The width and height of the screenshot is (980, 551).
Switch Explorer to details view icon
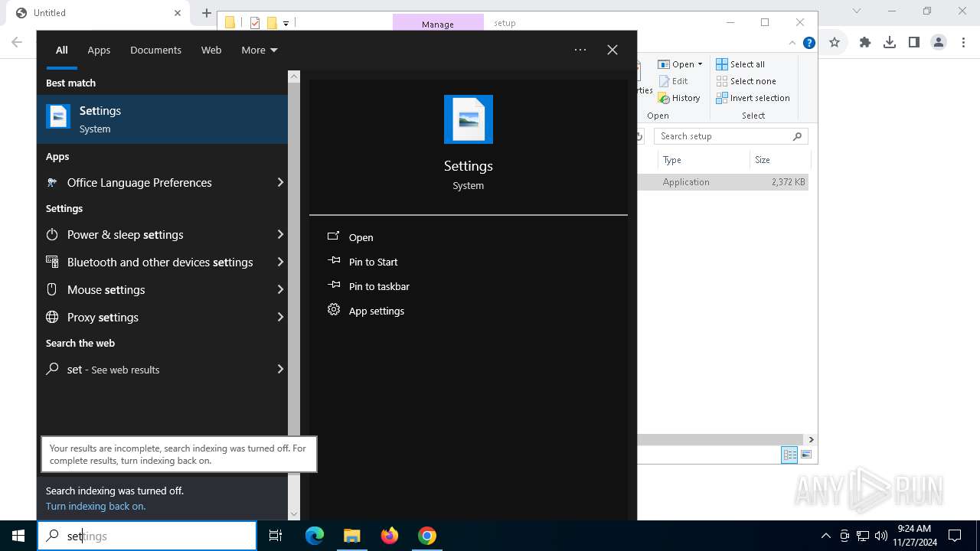[x=789, y=455]
